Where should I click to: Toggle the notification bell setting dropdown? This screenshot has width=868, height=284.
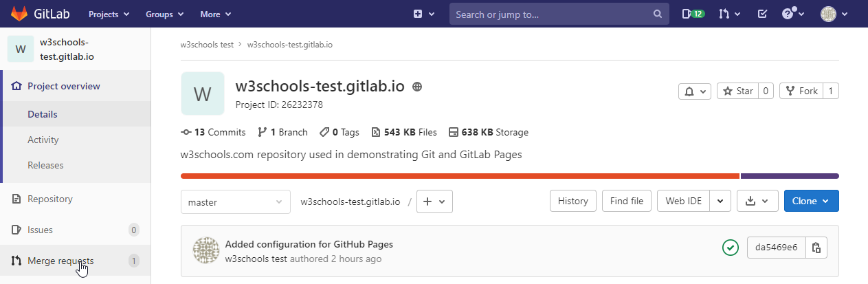pos(695,91)
